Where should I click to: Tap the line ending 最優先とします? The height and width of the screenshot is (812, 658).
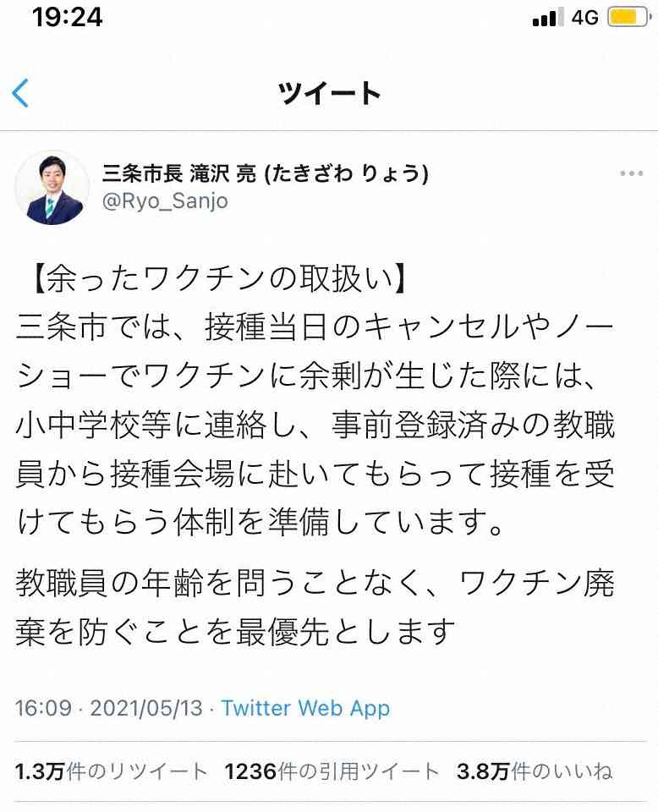point(236,631)
